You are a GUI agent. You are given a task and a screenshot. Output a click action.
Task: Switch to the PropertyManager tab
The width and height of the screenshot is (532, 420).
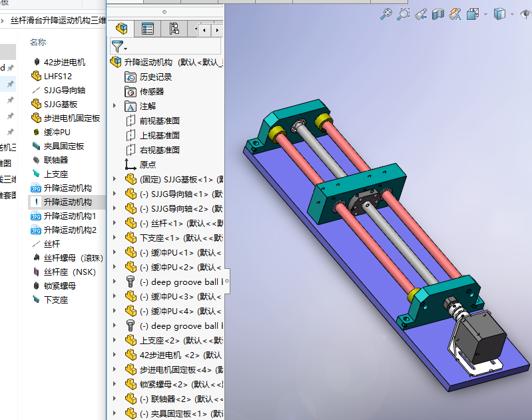point(148,29)
